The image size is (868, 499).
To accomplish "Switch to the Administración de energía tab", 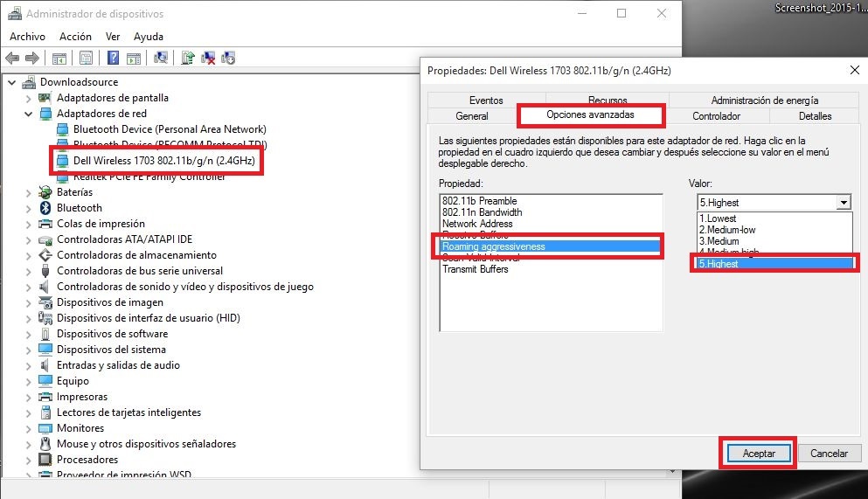I will 765,100.
